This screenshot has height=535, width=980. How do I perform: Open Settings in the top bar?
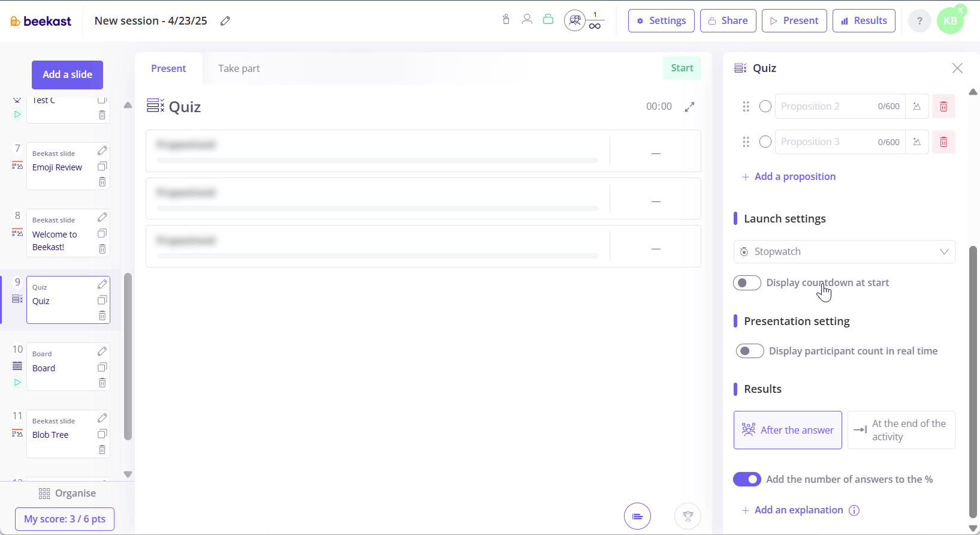tap(661, 21)
